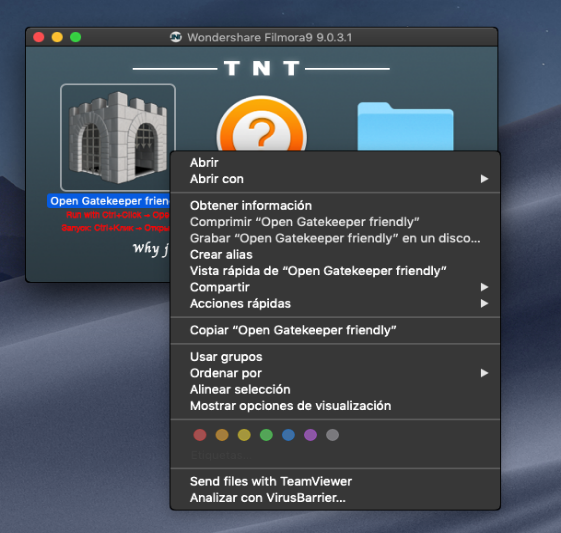The width and height of the screenshot is (561, 533).
Task: Apply the yellow tag color
Action: coord(244,435)
